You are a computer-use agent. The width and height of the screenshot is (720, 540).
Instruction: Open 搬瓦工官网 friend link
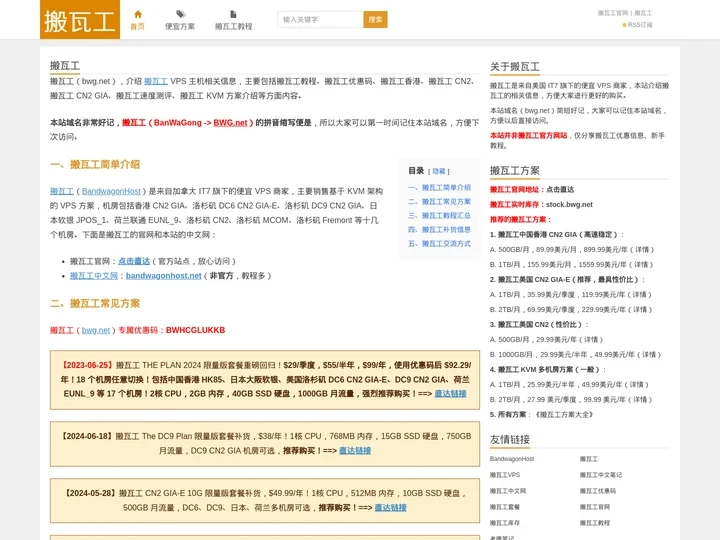(x=595, y=507)
